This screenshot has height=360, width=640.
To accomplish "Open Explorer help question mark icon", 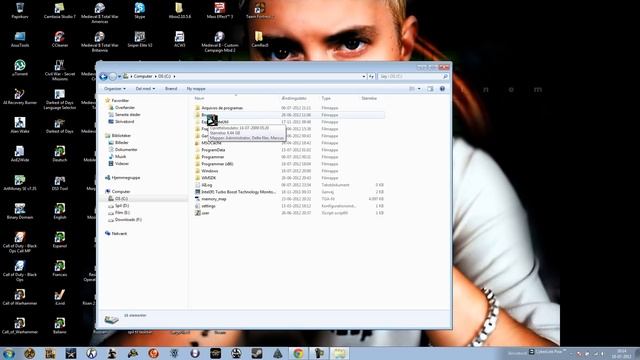I will click(x=442, y=89).
